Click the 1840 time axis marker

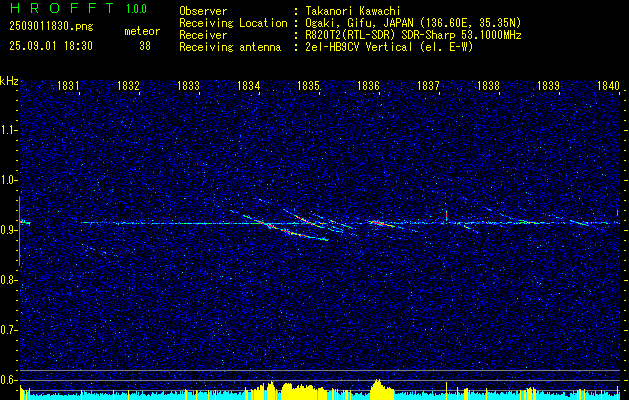[x=609, y=86]
